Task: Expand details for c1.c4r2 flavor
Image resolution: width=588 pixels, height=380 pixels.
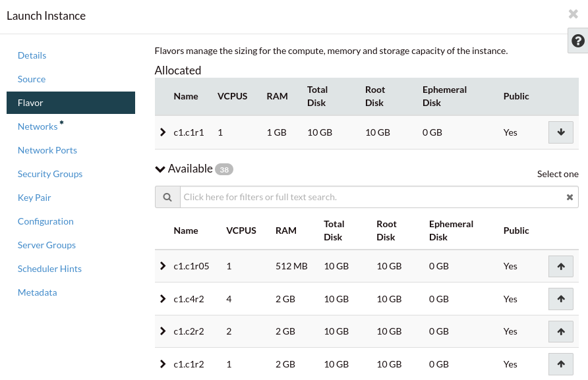Action: [x=163, y=299]
